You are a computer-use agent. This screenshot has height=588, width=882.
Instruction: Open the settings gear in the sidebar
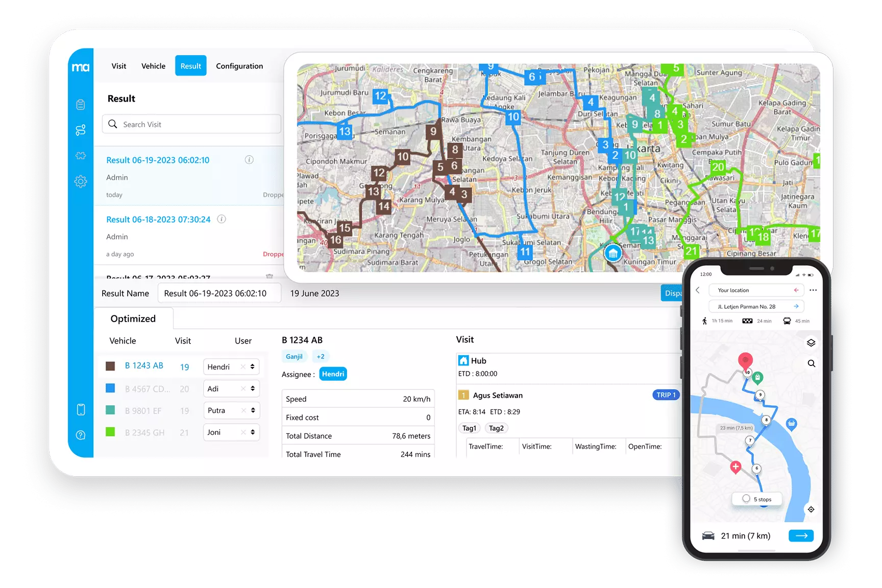click(81, 181)
